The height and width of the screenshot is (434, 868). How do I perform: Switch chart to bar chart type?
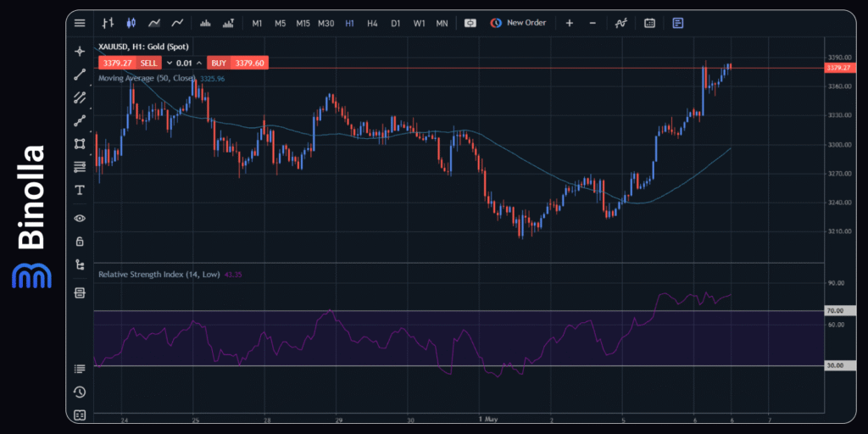[108, 23]
